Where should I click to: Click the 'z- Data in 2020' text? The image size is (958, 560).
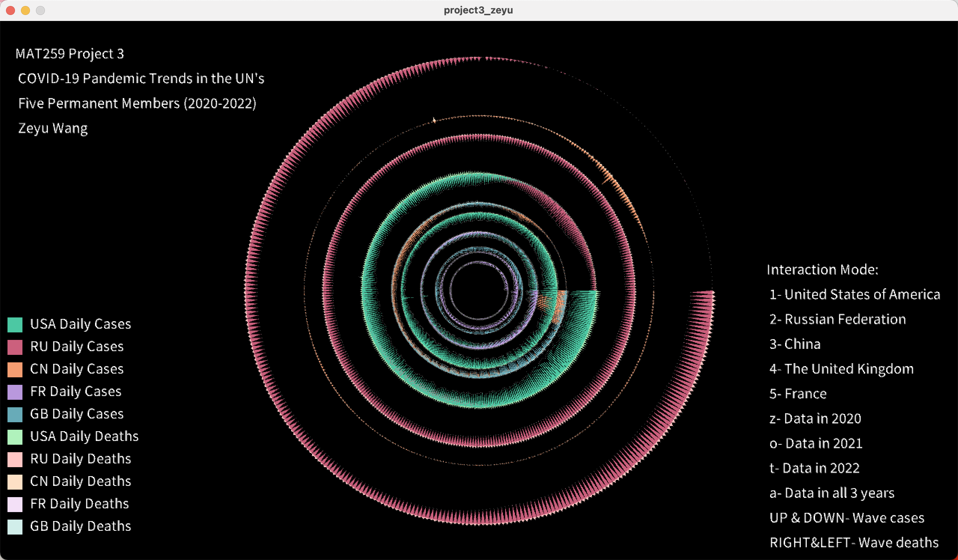(815, 419)
